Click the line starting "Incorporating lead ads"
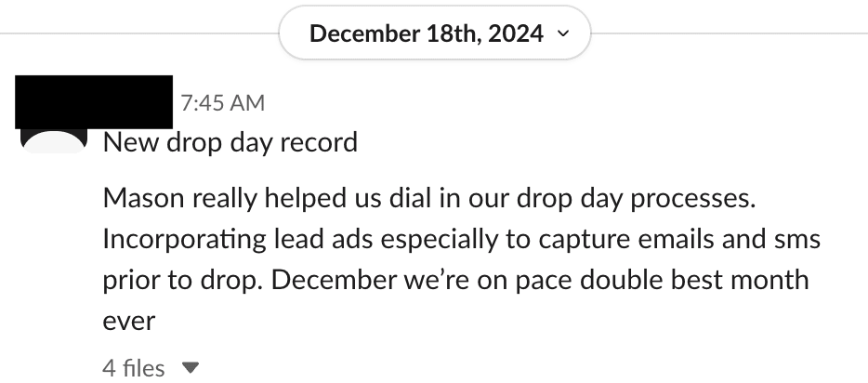Screen dimensions: 868x383 point(461,239)
